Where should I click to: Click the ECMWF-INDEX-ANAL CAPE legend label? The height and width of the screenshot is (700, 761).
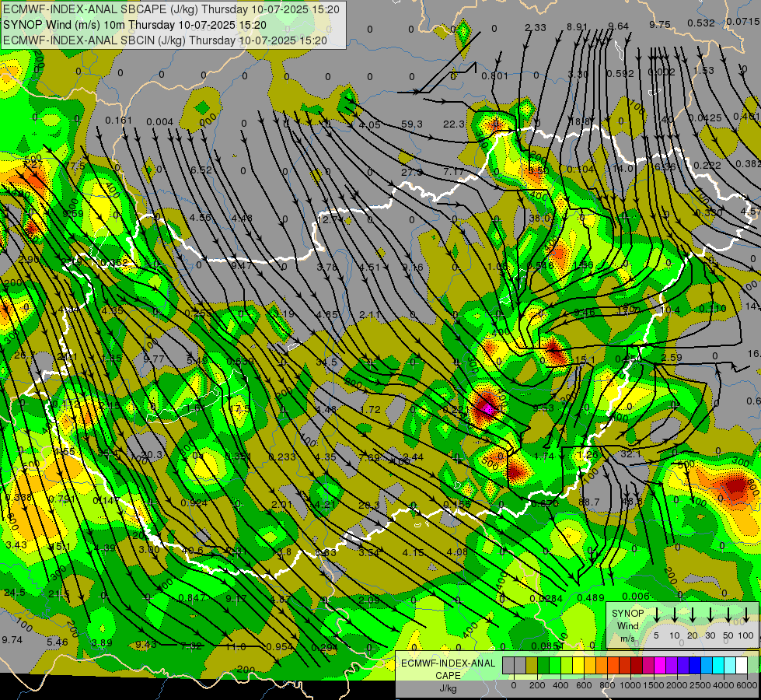tap(448, 670)
